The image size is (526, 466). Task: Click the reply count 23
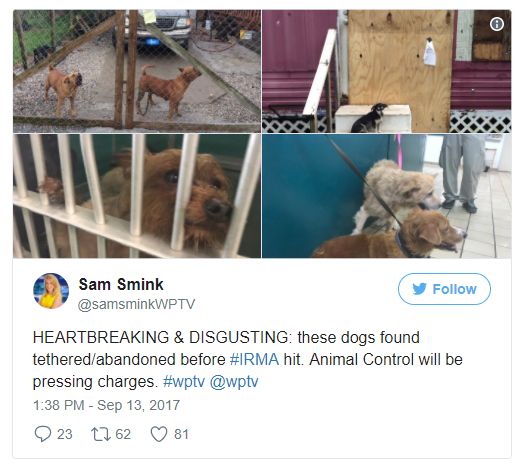(65, 434)
